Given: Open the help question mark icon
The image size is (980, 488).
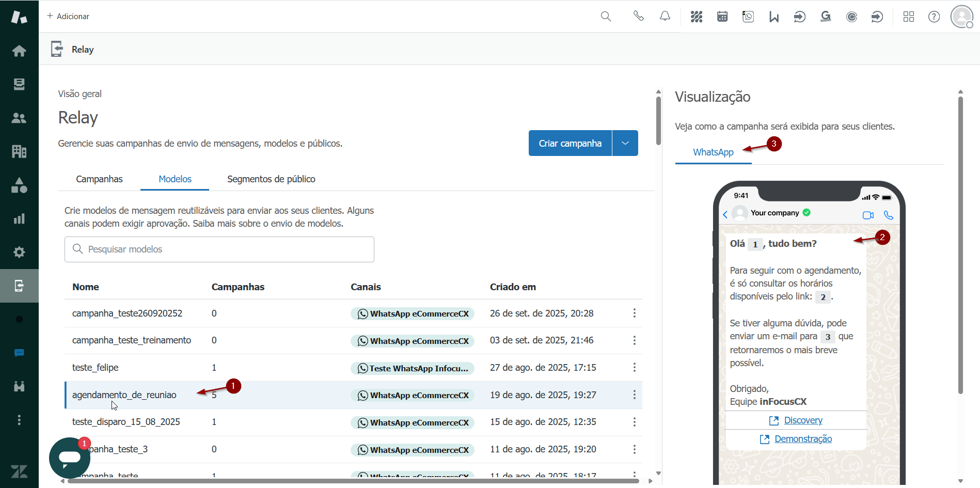Looking at the screenshot, I should pyautogui.click(x=934, y=17).
